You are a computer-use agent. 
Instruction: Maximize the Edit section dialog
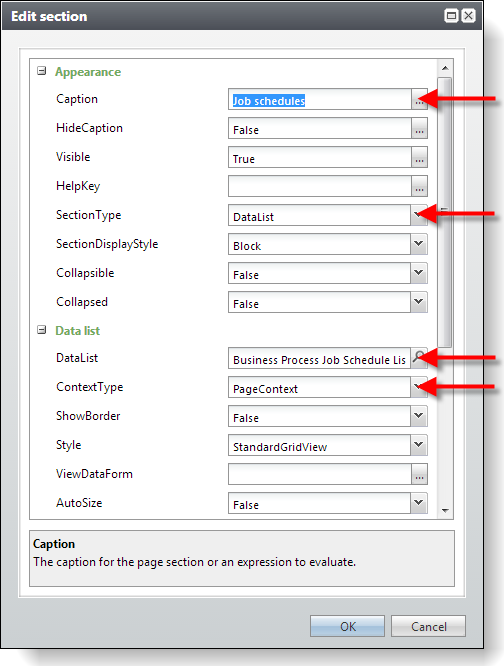[x=451, y=16]
